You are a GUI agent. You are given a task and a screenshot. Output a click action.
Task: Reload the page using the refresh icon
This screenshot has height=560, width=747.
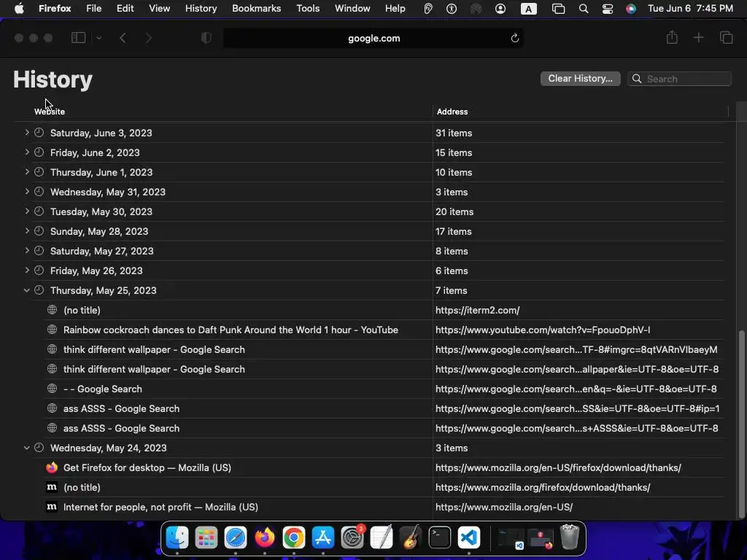(x=514, y=38)
